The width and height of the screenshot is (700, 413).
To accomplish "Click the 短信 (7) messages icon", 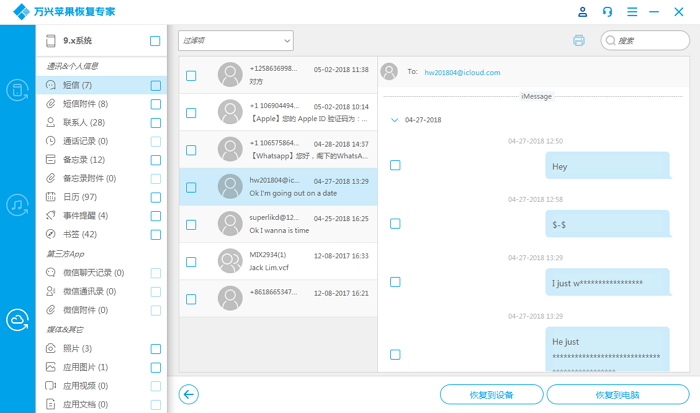I will coord(51,85).
